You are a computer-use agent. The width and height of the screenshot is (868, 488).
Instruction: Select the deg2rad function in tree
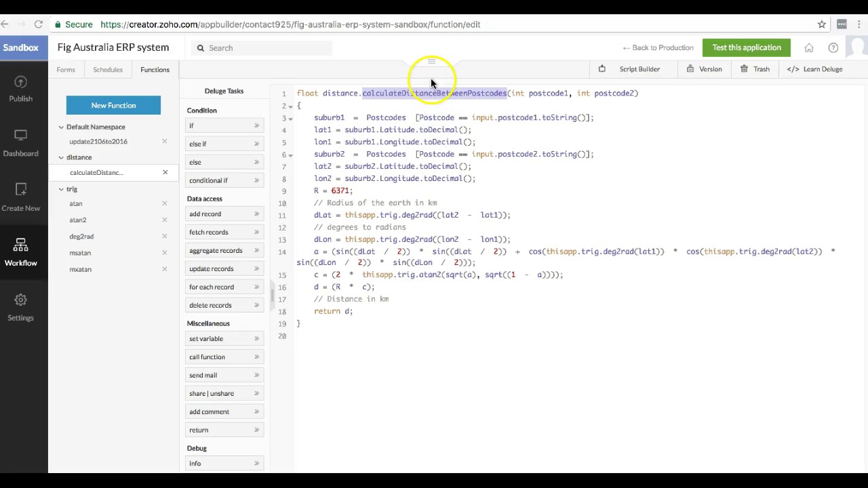[x=81, y=237]
